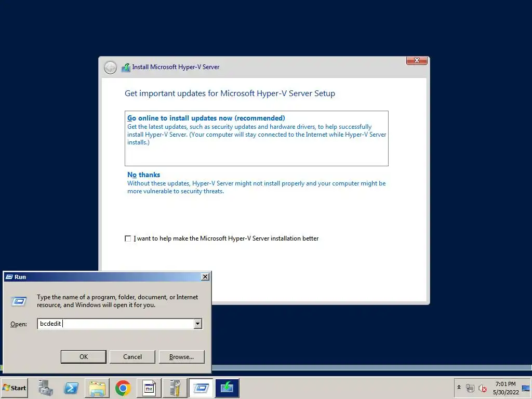Click the Run dialog instruction text
This screenshot has width=532, height=399.
coord(117,301)
